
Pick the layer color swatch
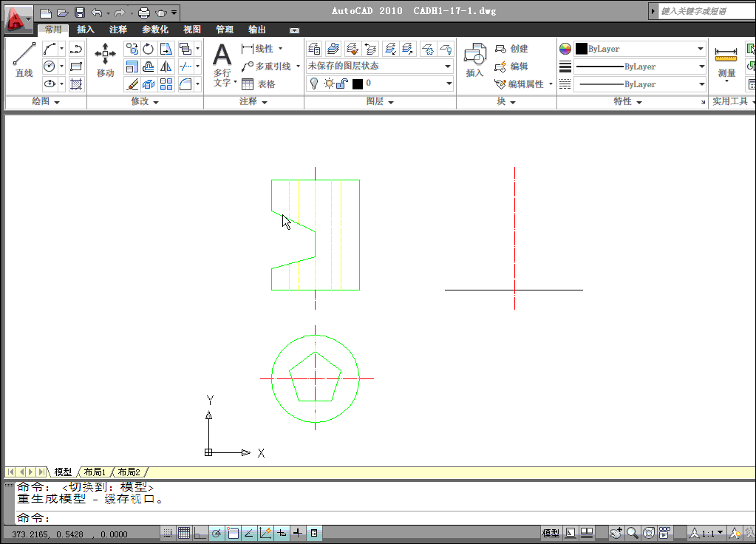[359, 84]
